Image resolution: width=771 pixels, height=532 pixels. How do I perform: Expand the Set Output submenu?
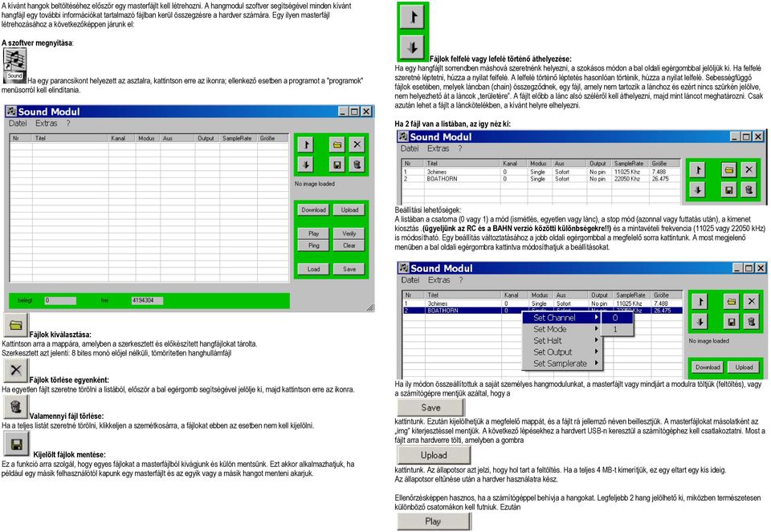(562, 351)
